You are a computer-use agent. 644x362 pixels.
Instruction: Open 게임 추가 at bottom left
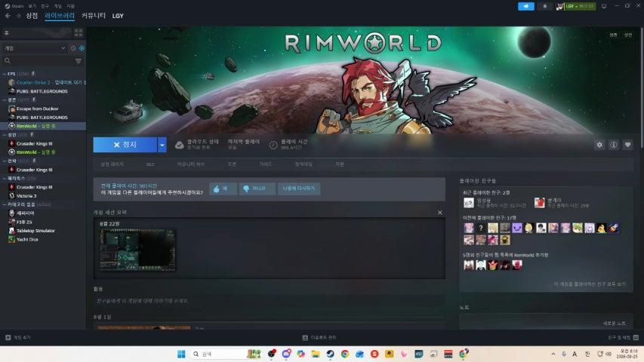point(18,337)
